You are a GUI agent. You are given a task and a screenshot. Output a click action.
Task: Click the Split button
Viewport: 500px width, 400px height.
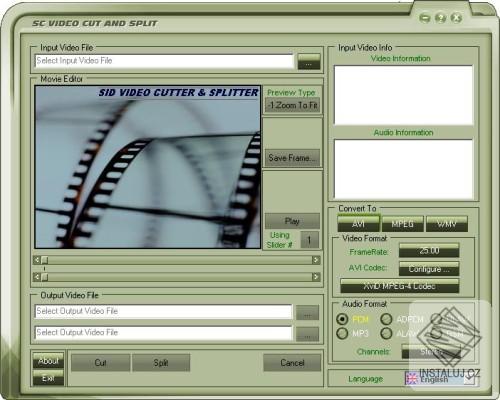(161, 363)
